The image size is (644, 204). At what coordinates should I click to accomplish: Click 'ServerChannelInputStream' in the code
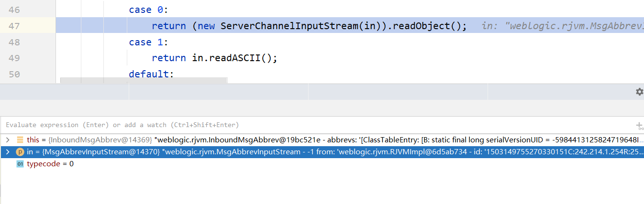point(289,26)
